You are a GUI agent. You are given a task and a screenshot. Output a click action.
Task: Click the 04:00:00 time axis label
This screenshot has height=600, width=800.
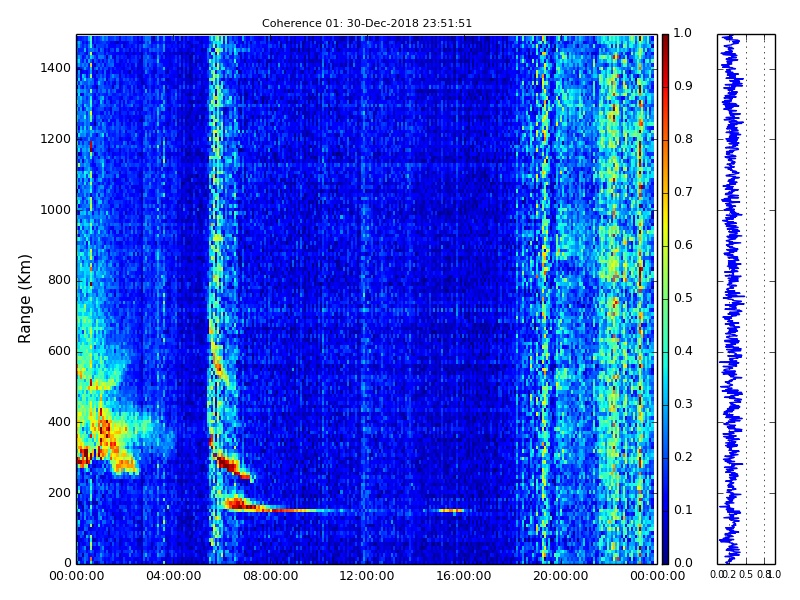tap(173, 576)
